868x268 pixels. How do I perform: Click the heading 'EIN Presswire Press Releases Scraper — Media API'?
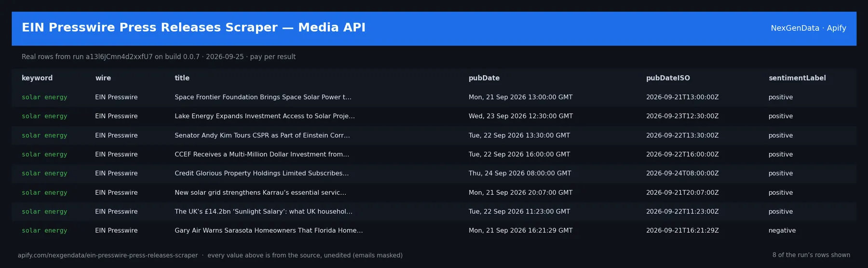(x=193, y=27)
